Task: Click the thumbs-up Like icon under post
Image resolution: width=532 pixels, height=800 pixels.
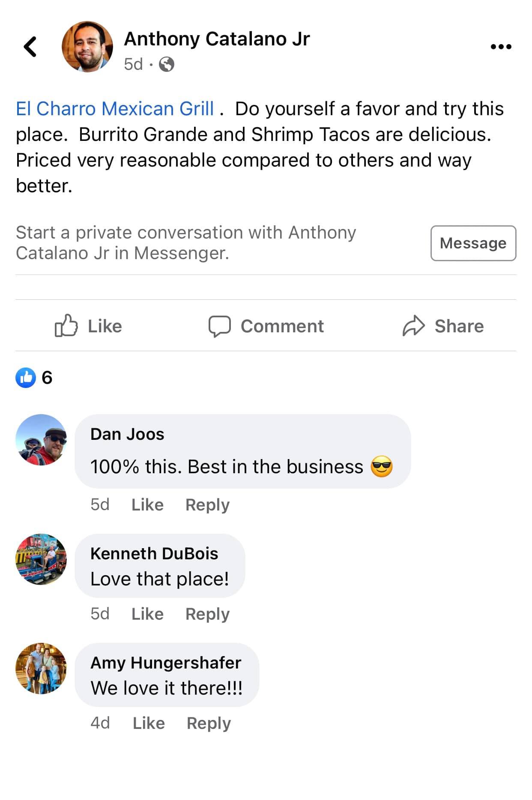Action: click(x=66, y=326)
